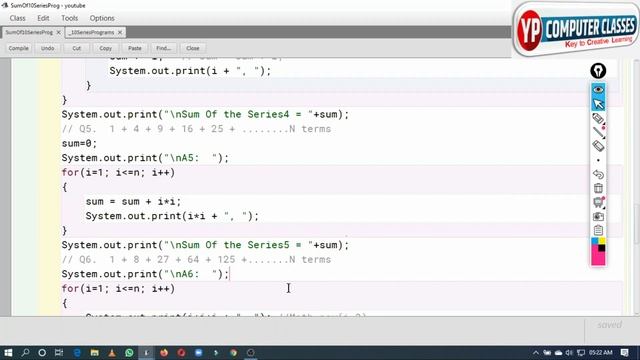Select the highlighter tool in drawing toolbar
This screenshot has height=360, width=640.
[598, 118]
